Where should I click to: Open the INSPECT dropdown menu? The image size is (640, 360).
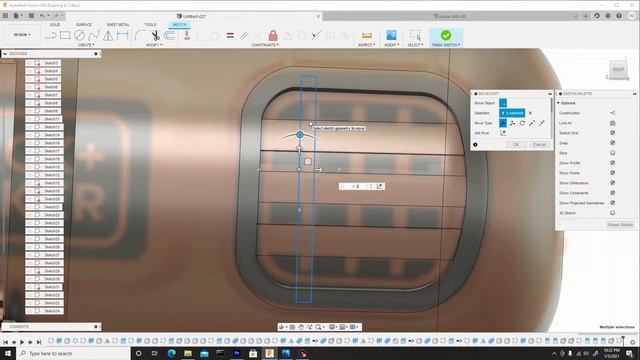pos(367,45)
